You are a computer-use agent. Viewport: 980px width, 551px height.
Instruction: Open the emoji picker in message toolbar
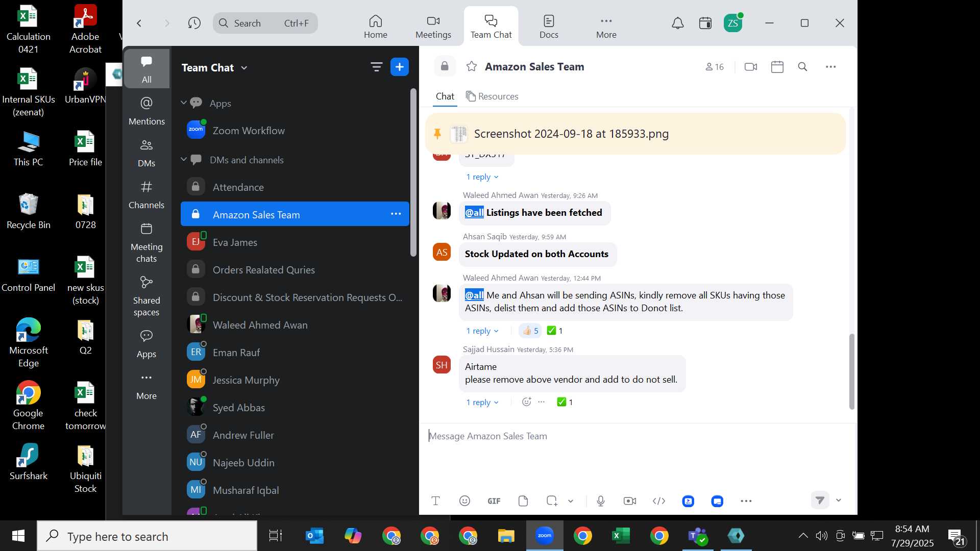pos(464,501)
